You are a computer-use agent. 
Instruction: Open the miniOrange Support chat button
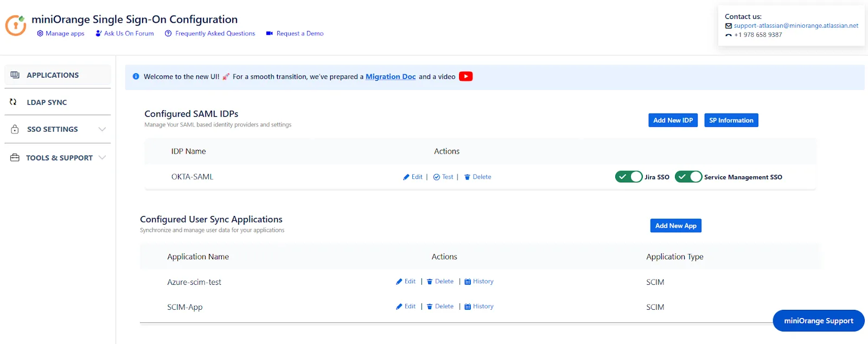819,321
